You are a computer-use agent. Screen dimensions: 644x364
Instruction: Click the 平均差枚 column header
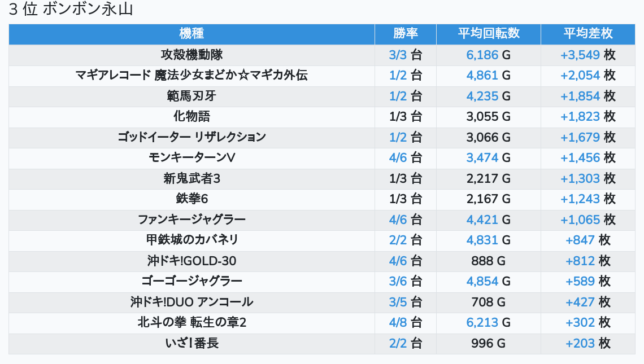[588, 34]
